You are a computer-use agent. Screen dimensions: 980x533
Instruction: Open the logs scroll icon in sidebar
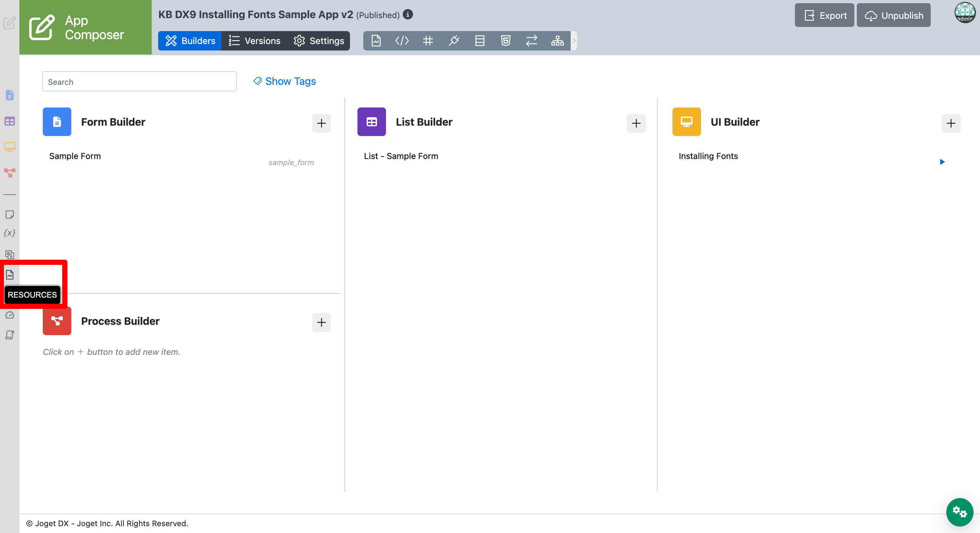tap(9, 335)
